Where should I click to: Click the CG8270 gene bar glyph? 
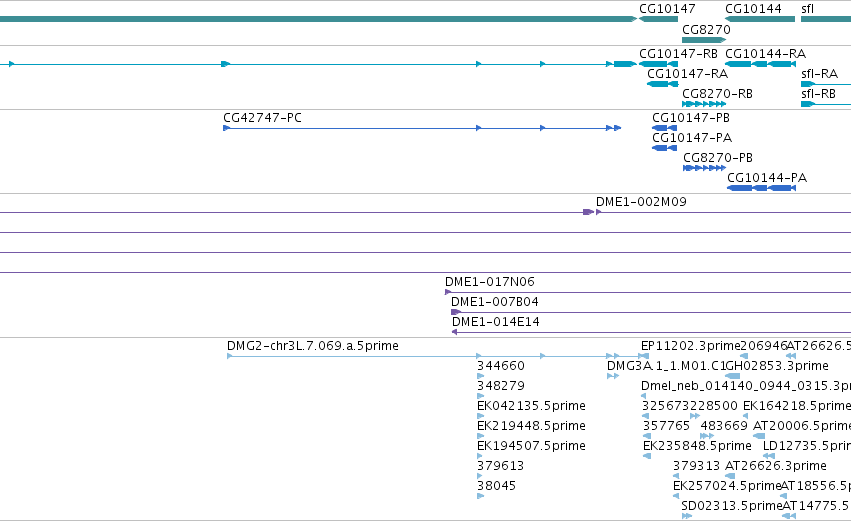(x=704, y=40)
